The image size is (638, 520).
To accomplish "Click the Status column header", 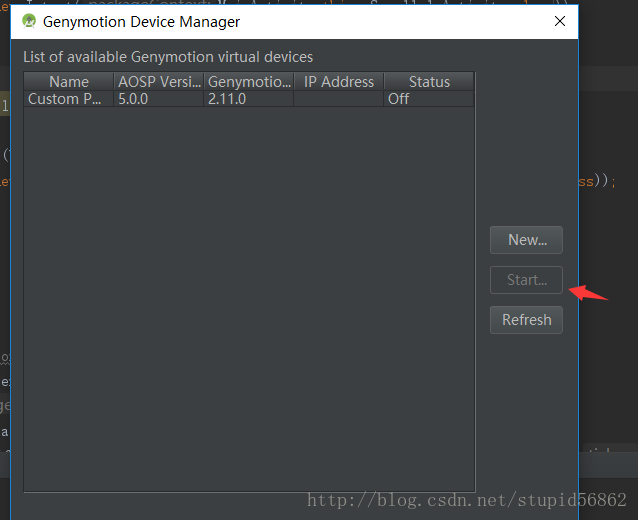I will tap(429, 82).
